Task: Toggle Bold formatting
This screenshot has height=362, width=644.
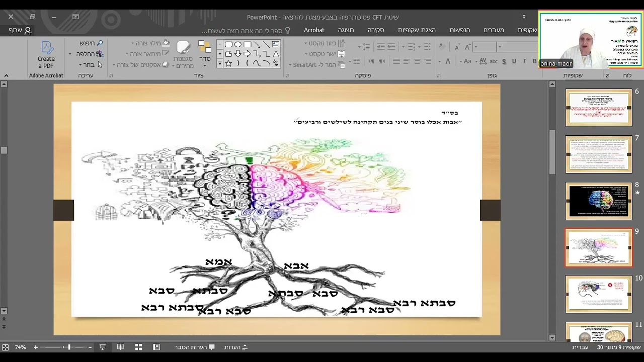Action: point(534,61)
